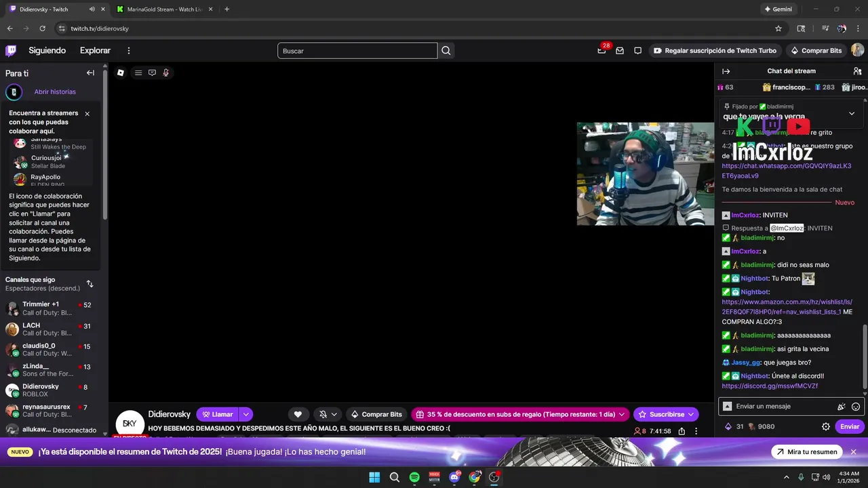Click the Enviar chat button
This screenshot has height=488, width=868.
[850, 426]
